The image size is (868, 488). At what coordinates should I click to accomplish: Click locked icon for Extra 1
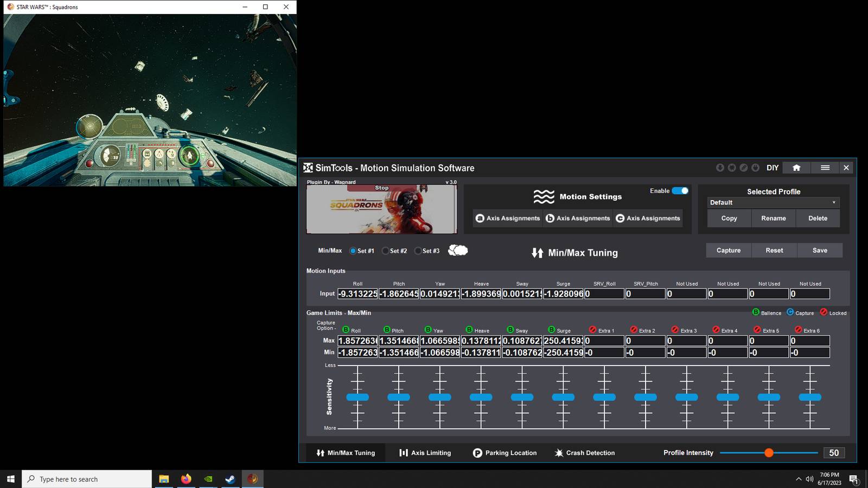coord(592,330)
